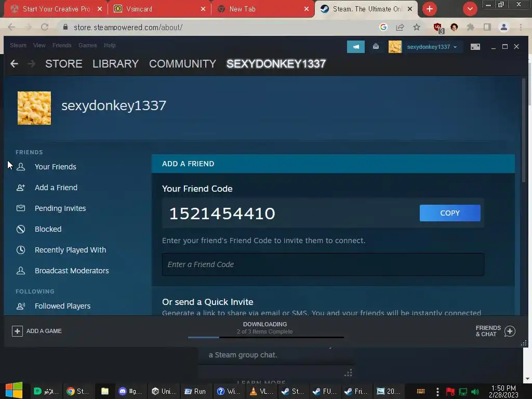Open the Chrome extensions puzzle icon
The image size is (532, 399).
(x=471, y=27)
